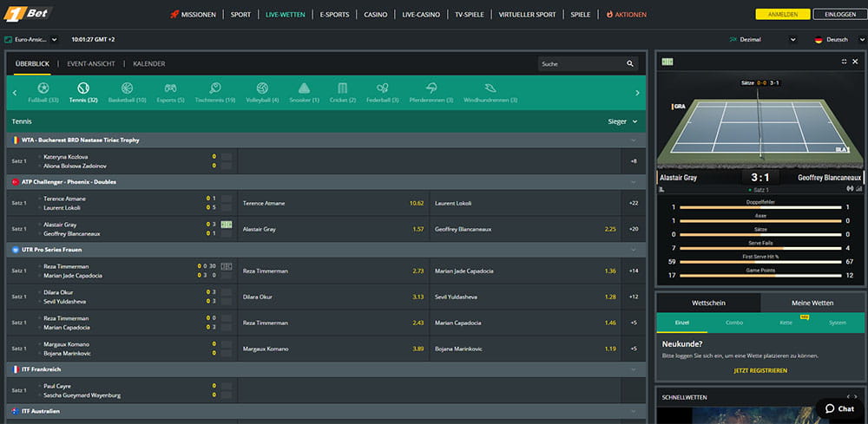Viewport: 868px width, 424px height.
Task: Select the Fußball sport icon
Action: click(x=43, y=88)
